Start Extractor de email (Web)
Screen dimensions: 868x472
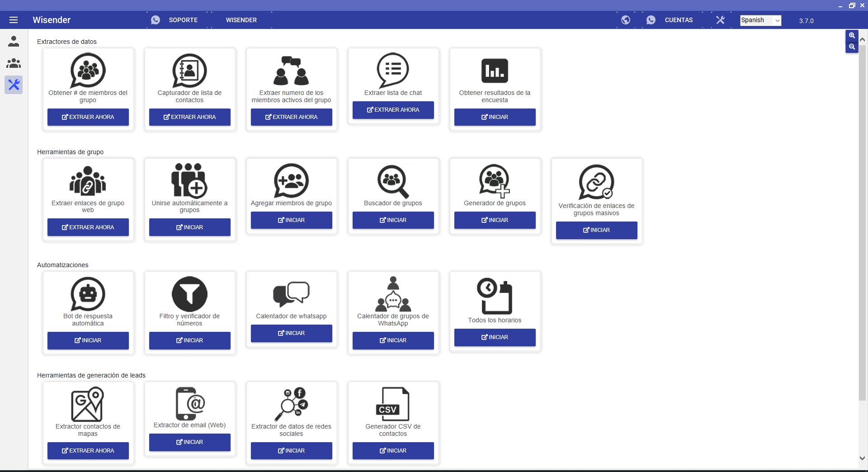pos(190,442)
